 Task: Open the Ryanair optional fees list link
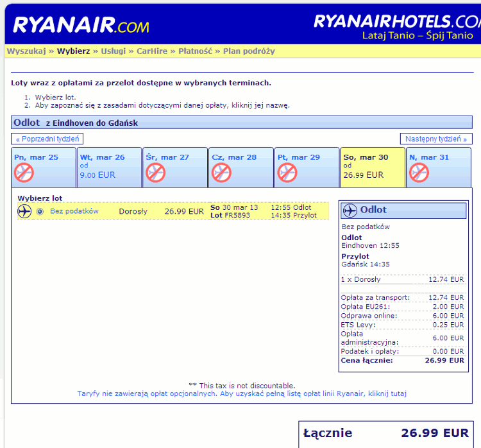tap(242, 393)
